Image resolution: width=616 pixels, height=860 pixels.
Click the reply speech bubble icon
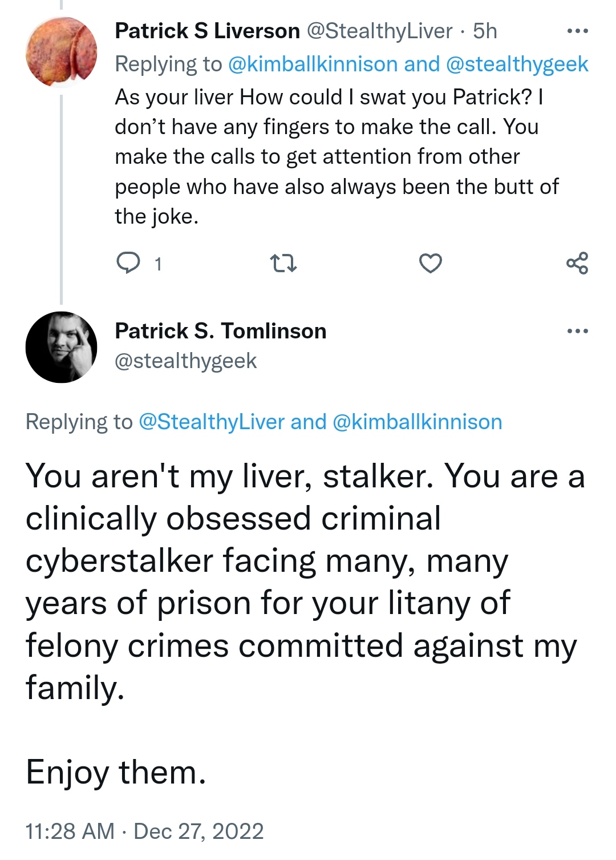[128, 263]
